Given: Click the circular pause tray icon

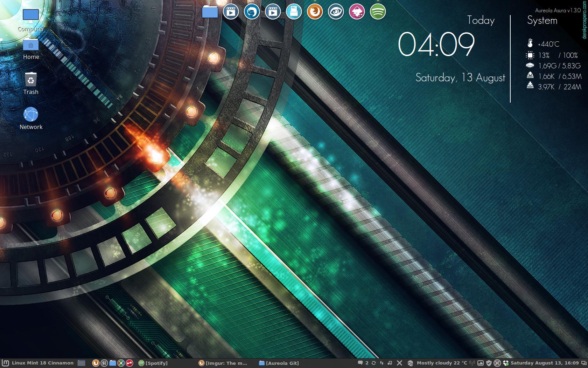Looking at the screenshot, I should click(x=497, y=363).
